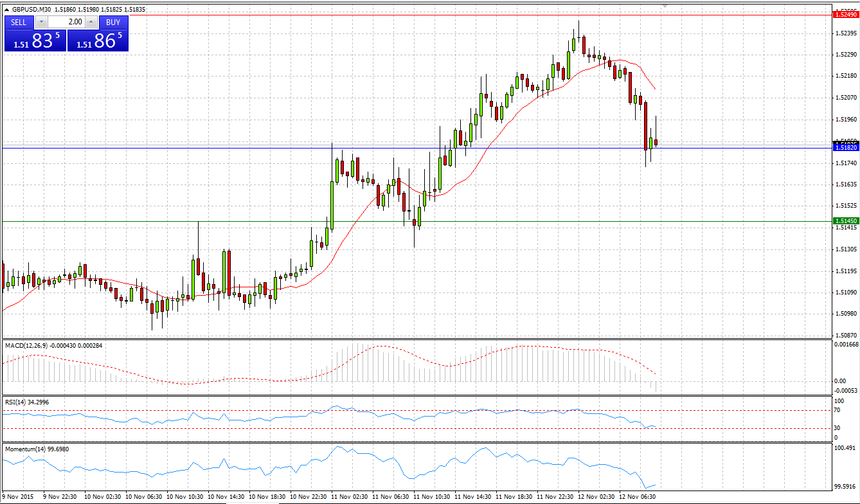
Task: Click the RSI 30 level label
Action: coord(838,428)
